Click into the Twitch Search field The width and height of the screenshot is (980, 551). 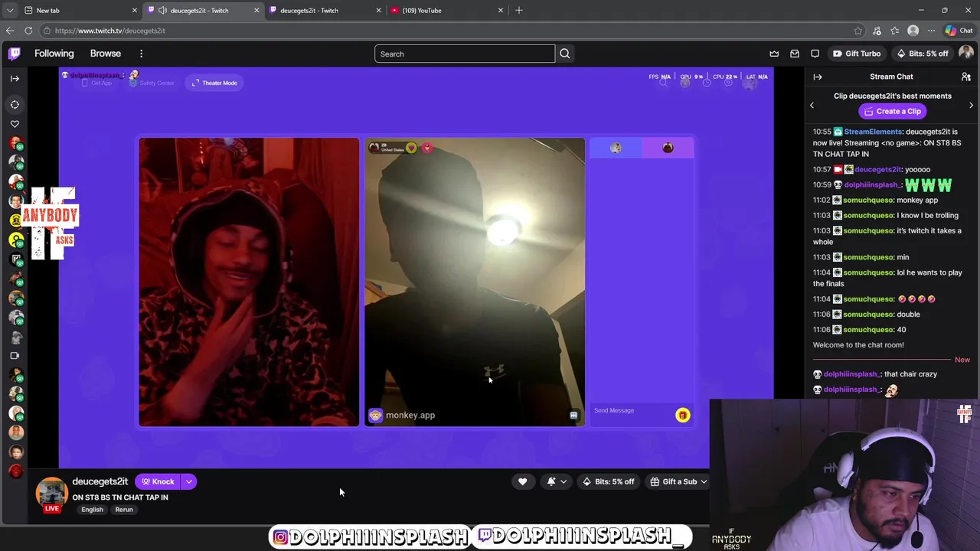tap(465, 54)
